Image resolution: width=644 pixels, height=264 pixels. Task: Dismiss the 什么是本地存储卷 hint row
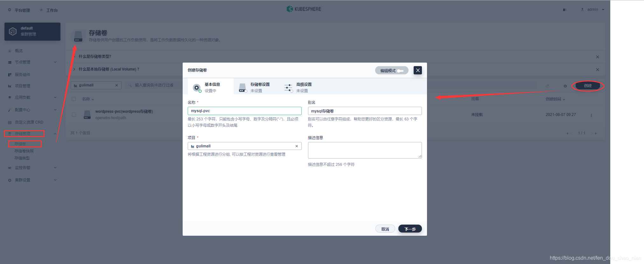(x=598, y=70)
